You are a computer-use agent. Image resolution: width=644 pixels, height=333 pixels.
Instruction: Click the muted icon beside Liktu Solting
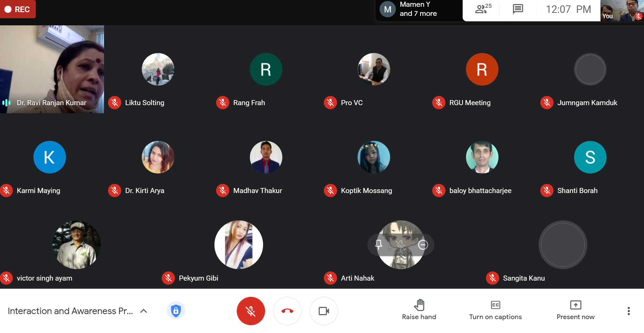tap(115, 103)
